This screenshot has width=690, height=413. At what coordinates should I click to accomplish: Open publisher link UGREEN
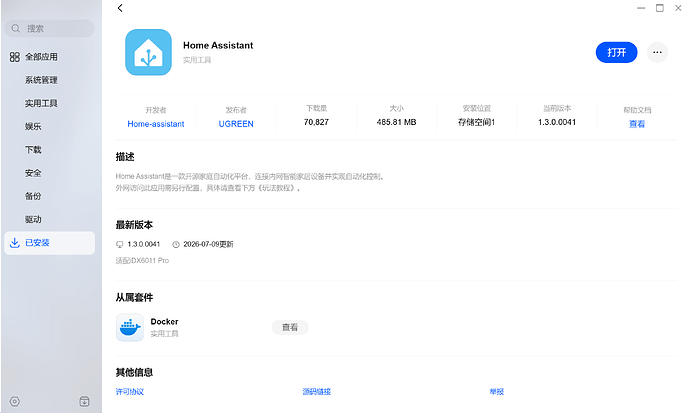click(x=236, y=124)
